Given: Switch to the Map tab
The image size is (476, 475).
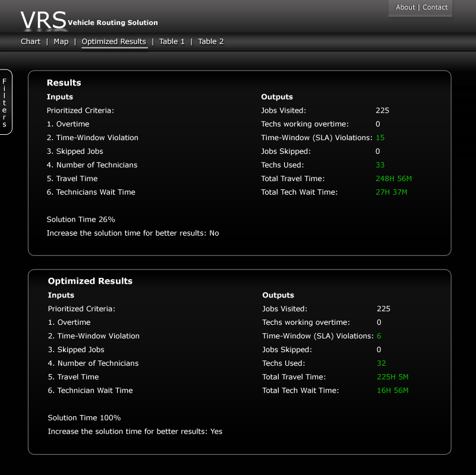Looking at the screenshot, I should [61, 42].
